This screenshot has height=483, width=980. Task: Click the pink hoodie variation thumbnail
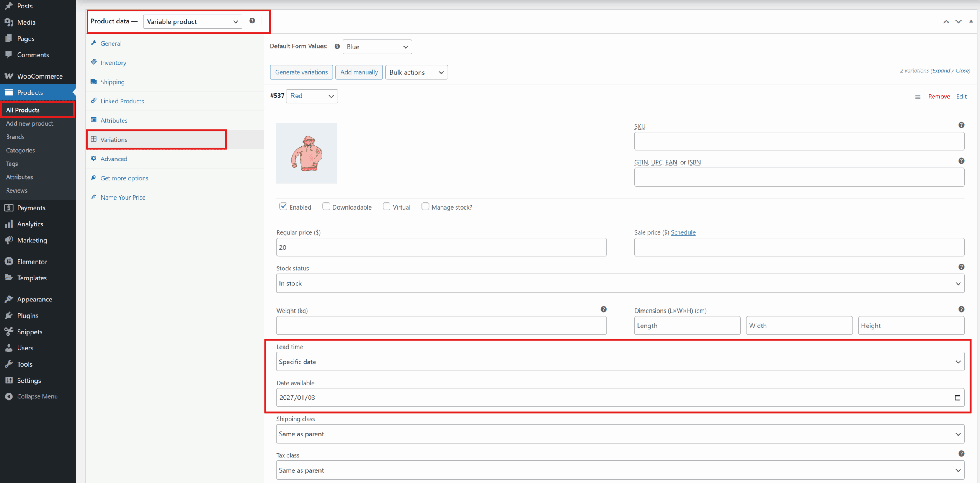tap(307, 153)
